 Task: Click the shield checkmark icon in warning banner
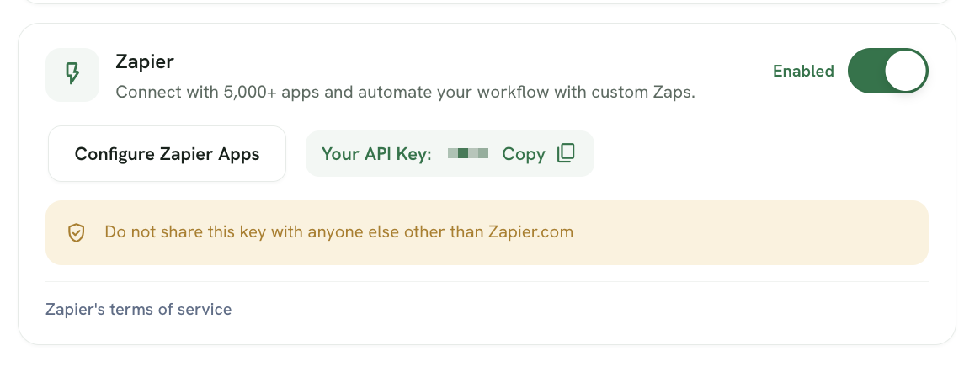pyautogui.click(x=77, y=232)
